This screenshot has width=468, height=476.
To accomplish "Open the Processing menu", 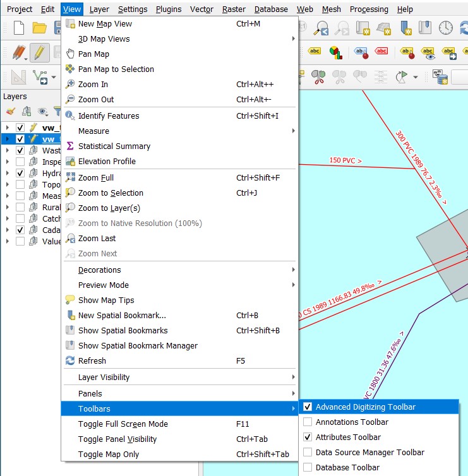I will click(369, 9).
